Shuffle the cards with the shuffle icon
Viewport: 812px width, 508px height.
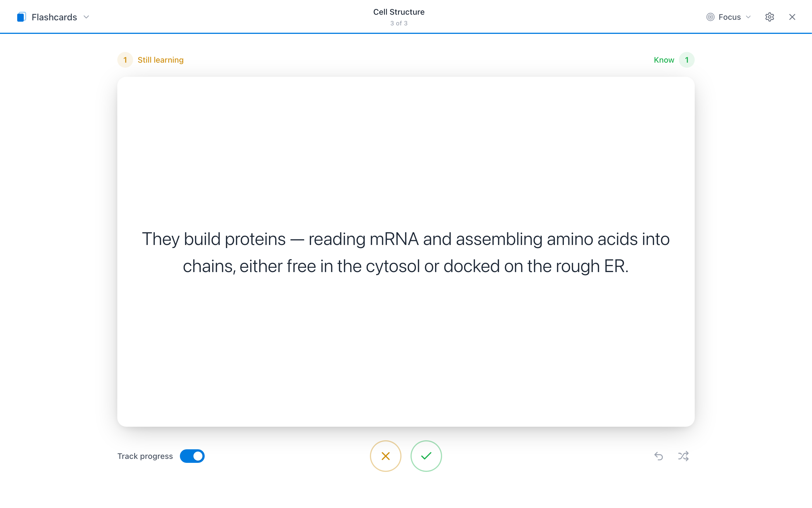point(683,456)
